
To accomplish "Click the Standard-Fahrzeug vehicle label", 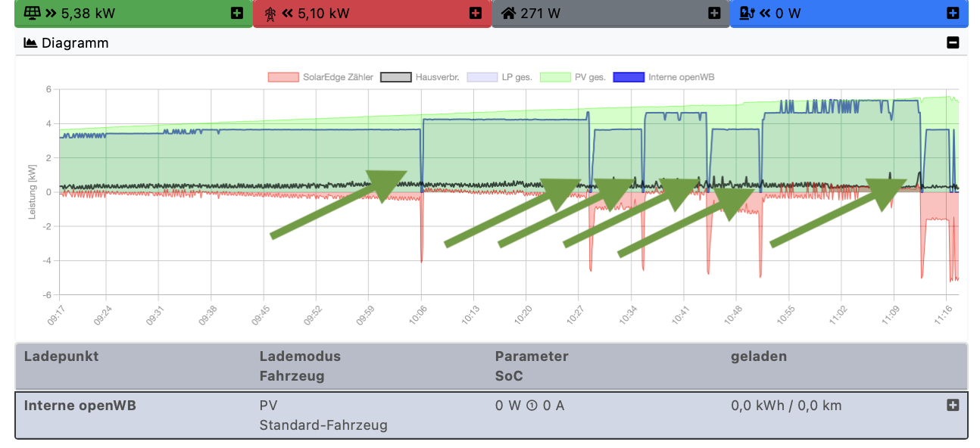I will coord(323,425).
